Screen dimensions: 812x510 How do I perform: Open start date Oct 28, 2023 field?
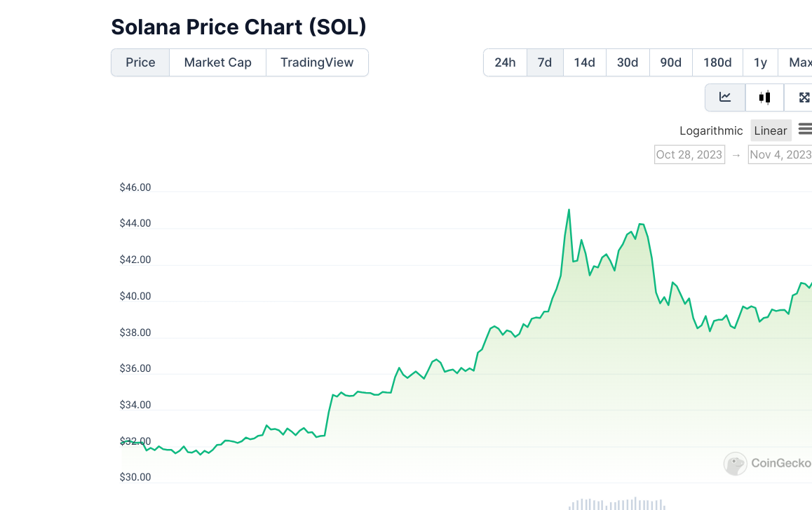[x=689, y=154]
